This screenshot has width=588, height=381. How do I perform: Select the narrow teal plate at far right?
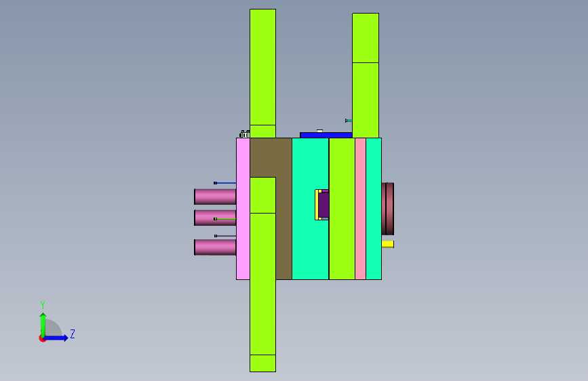(x=374, y=209)
